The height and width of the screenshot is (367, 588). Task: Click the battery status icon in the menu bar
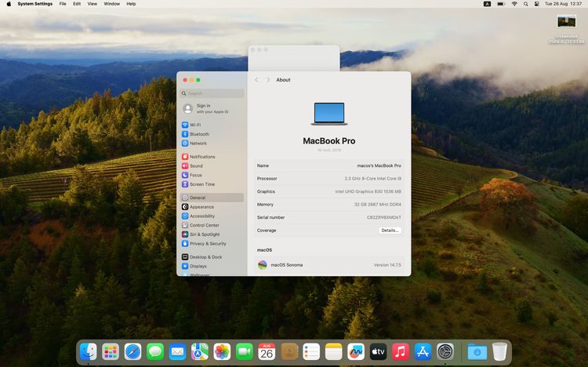tap(501, 4)
